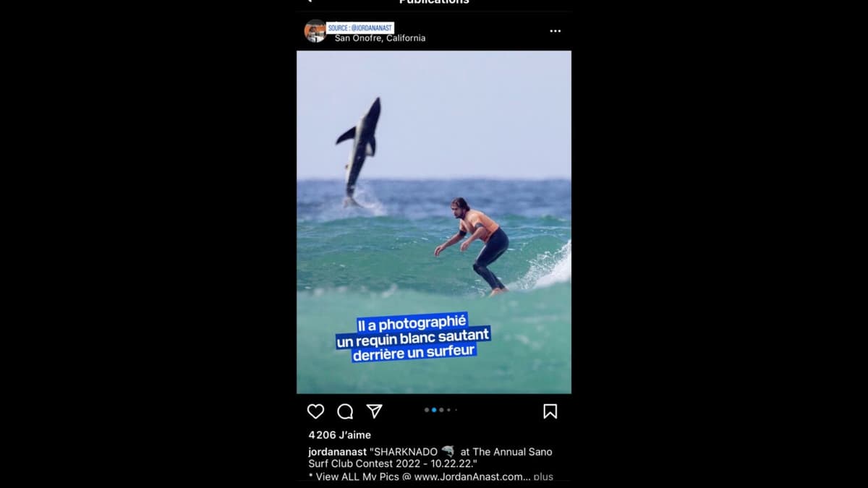The height and width of the screenshot is (488, 868).
Task: Open comments via the speech bubble icon
Action: coord(345,411)
